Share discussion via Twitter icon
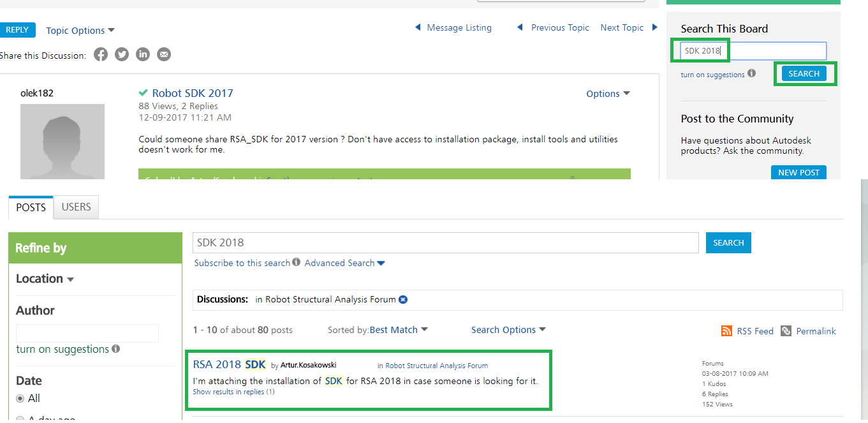 (x=122, y=55)
